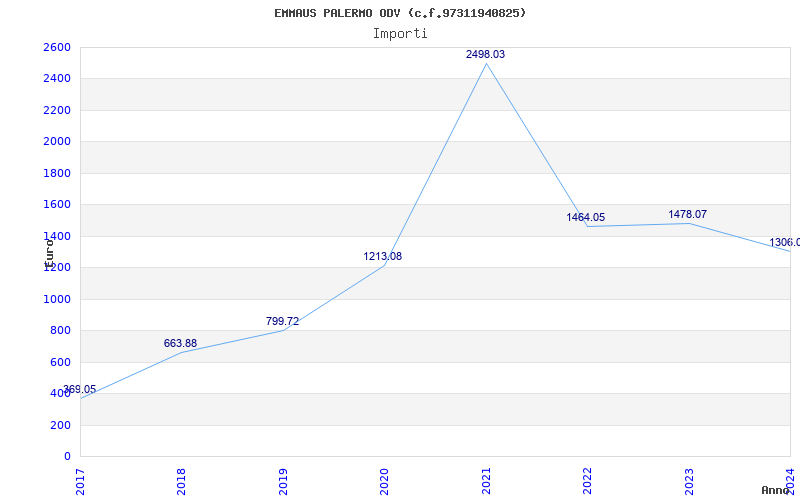Click the 1478.07 data label
This screenshot has width=800, height=500.
(x=687, y=214)
